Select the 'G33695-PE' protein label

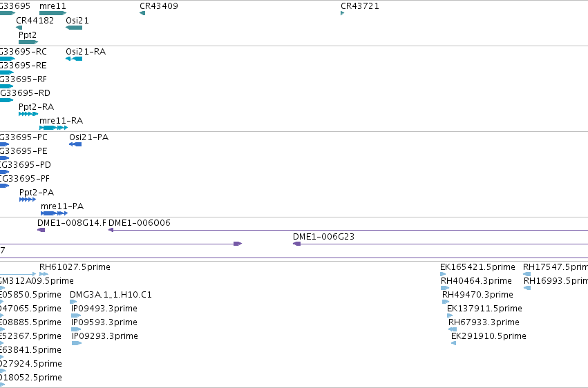click(x=23, y=151)
